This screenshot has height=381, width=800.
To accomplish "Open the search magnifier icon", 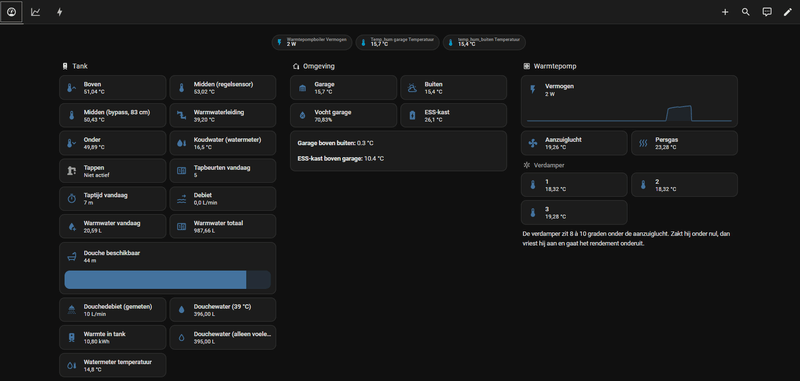I will click(745, 12).
